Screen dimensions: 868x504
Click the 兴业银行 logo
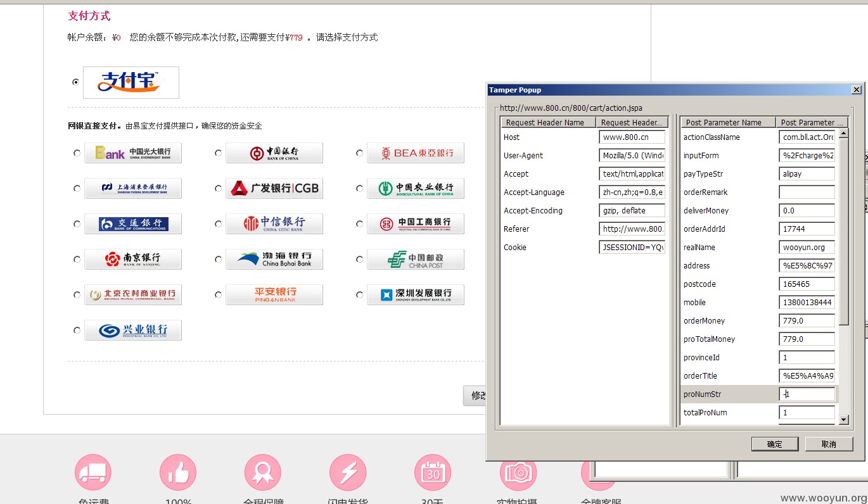(133, 330)
